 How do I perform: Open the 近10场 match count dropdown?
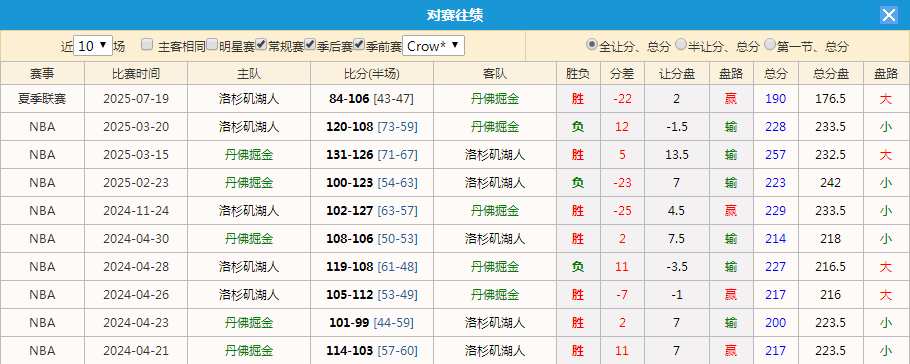coord(93,46)
